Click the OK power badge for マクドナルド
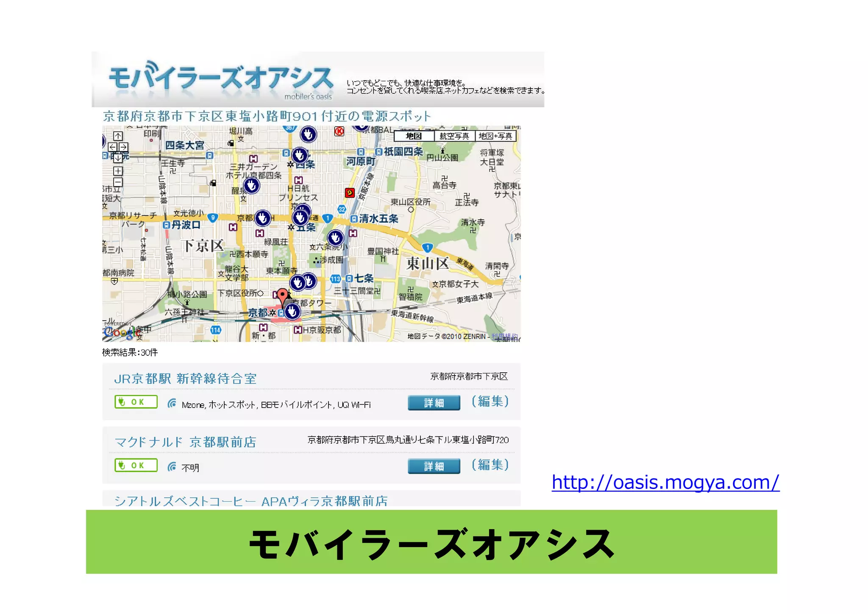This screenshot has width=868, height=614. click(x=136, y=465)
